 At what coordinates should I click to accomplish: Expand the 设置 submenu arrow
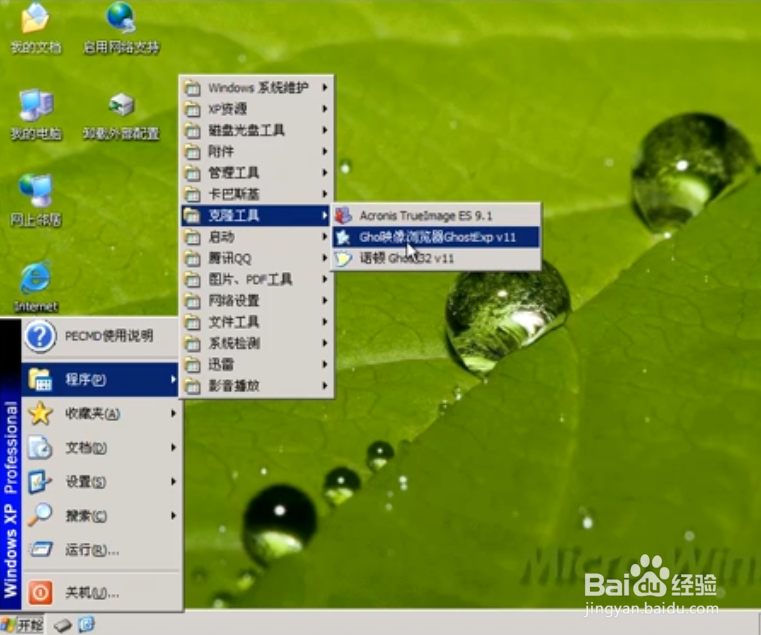[173, 482]
